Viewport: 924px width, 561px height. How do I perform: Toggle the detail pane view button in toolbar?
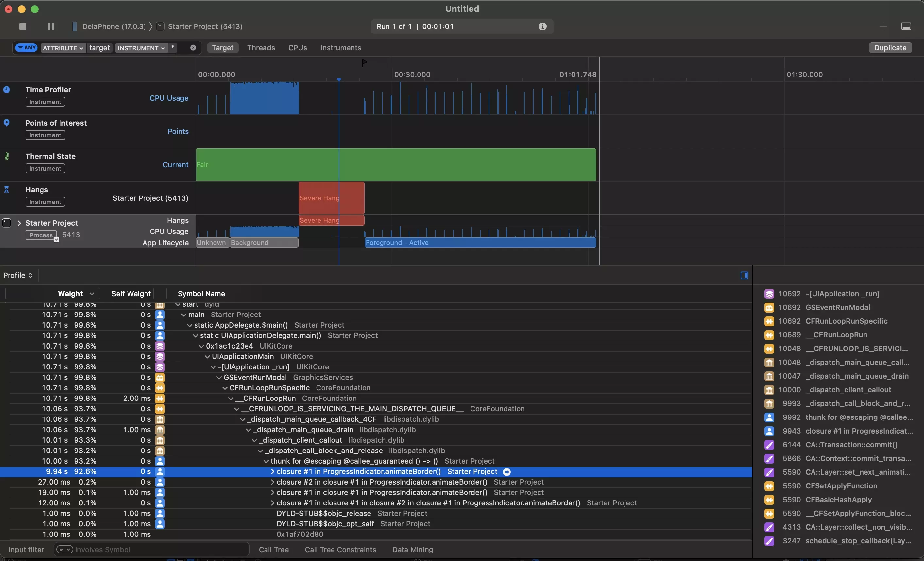click(906, 26)
